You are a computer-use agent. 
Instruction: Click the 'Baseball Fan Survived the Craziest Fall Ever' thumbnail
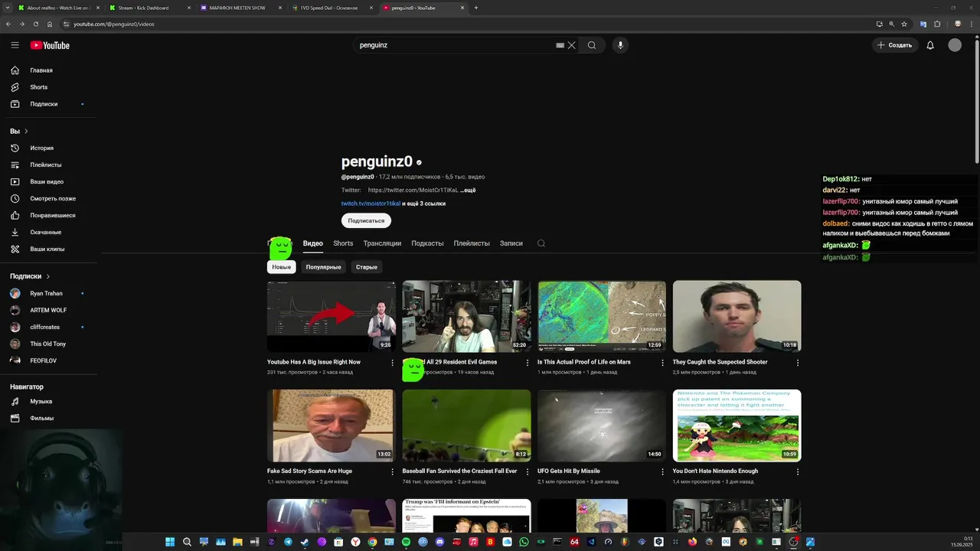click(x=466, y=425)
